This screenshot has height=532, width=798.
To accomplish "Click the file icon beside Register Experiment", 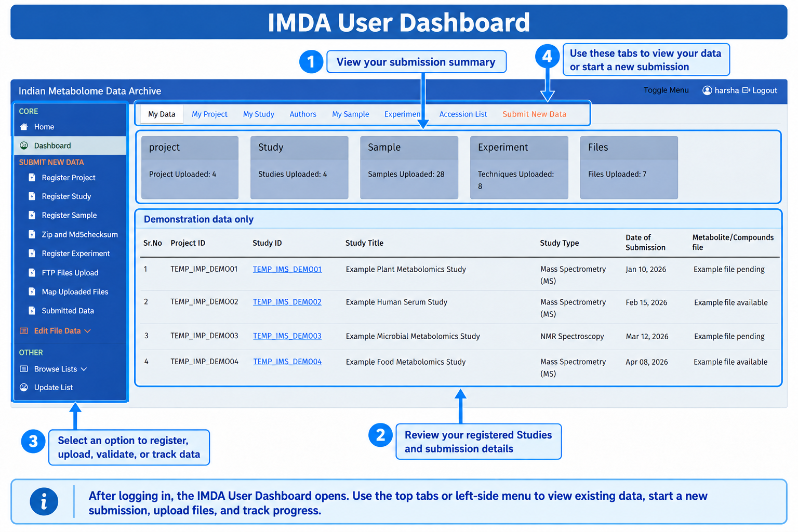I will pos(32,254).
